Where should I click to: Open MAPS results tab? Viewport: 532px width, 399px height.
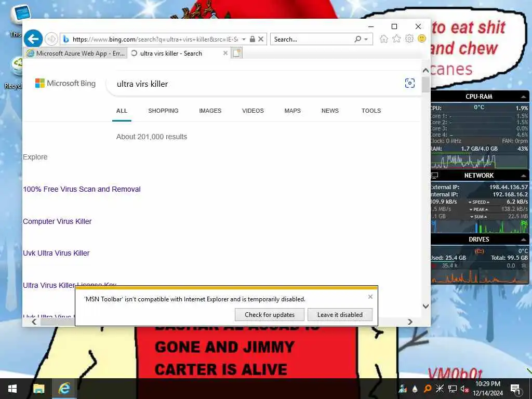click(292, 111)
